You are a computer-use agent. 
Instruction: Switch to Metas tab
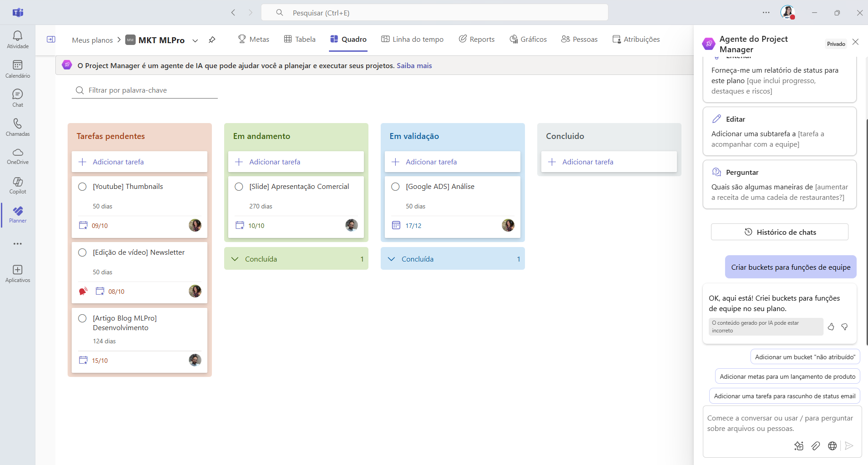tap(254, 40)
